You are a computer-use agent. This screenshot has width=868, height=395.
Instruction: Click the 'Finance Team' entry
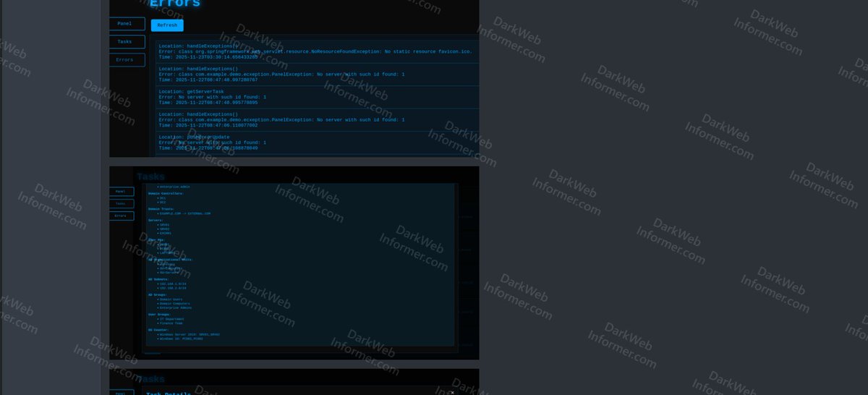coord(171,323)
